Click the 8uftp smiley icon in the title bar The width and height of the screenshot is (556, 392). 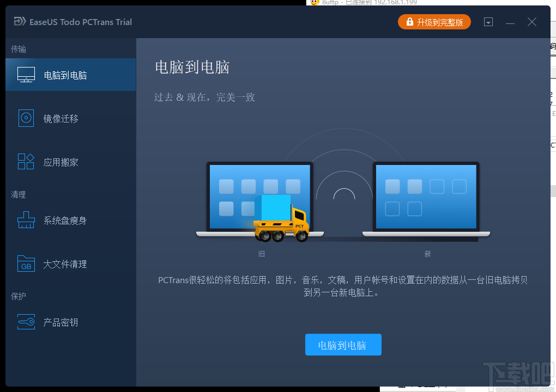(315, 3)
